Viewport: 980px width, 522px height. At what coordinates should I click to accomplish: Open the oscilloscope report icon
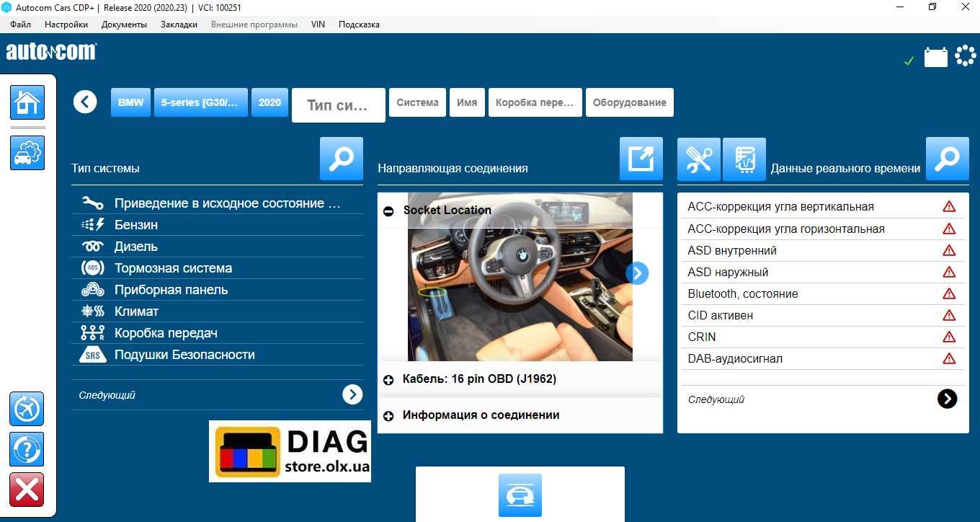744,159
